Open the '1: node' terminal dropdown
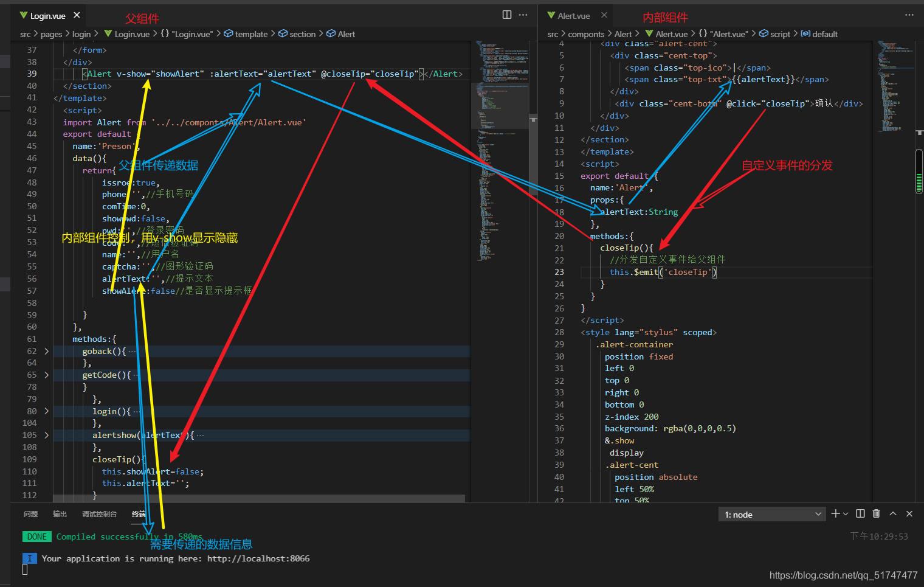 pos(772,515)
